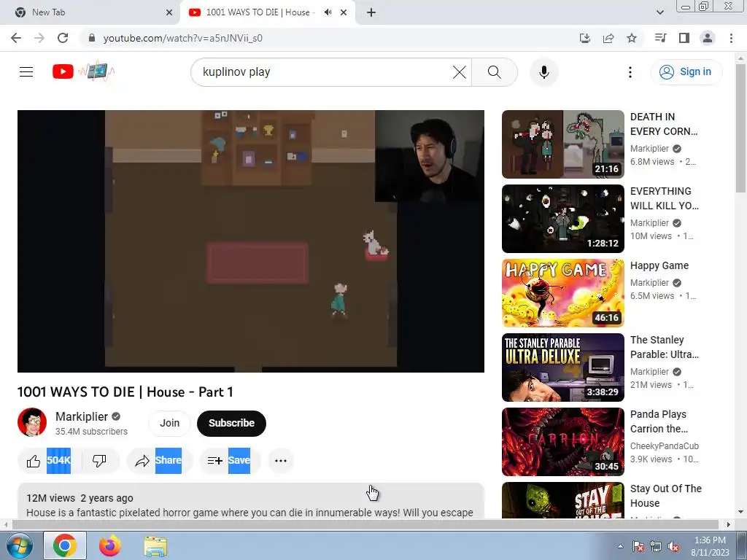This screenshot has height=560, width=747.
Task: Clear the search box with X
Action: pyautogui.click(x=460, y=72)
